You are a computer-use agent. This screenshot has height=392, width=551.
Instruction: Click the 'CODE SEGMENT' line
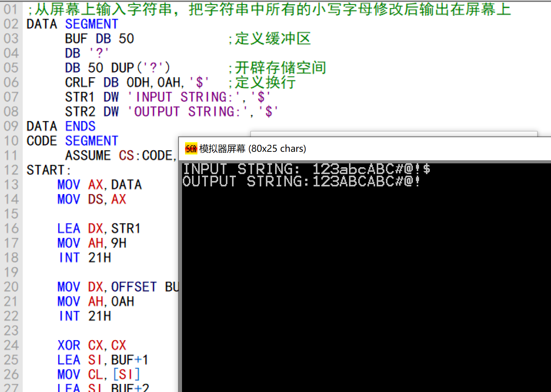click(72, 141)
